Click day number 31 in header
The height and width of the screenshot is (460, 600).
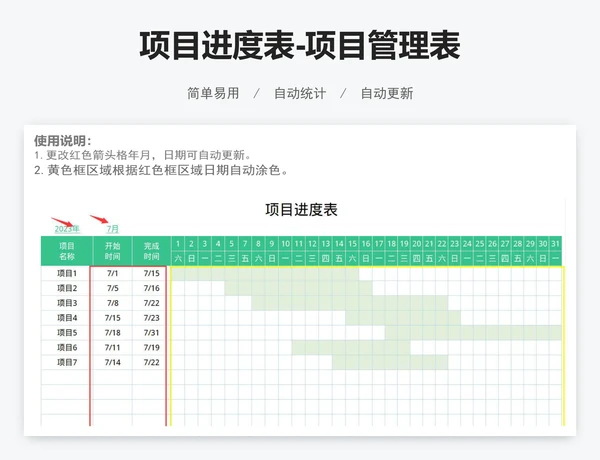pyautogui.click(x=555, y=244)
